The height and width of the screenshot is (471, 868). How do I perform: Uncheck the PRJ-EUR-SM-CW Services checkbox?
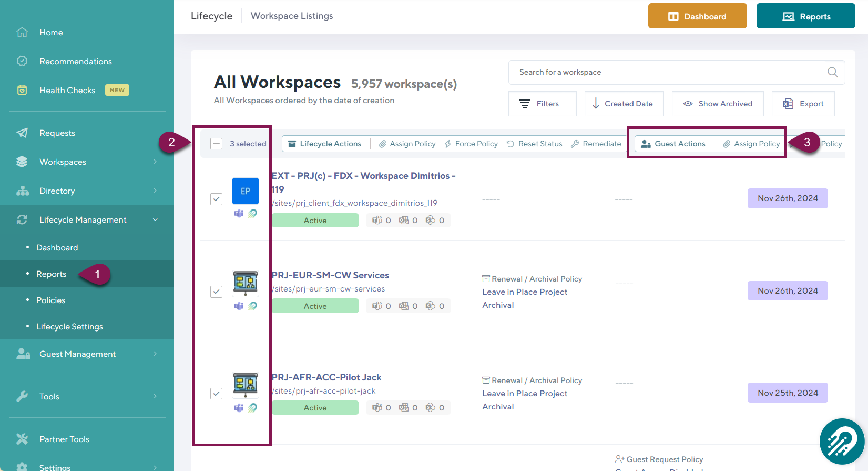(216, 292)
